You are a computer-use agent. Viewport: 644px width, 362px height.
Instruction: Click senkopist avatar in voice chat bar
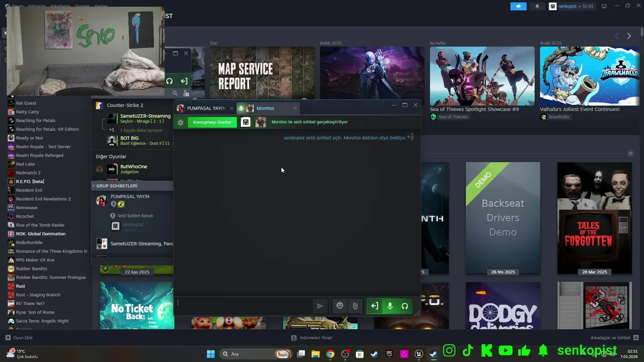(x=245, y=122)
